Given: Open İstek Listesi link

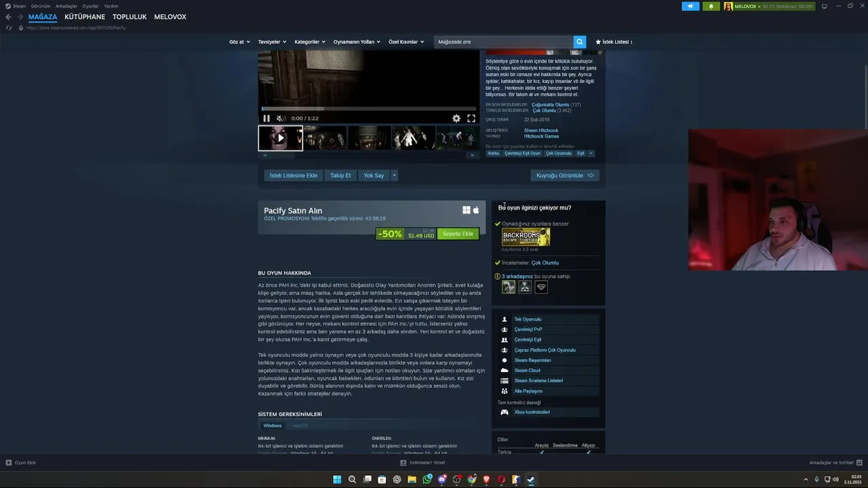Looking at the screenshot, I should pyautogui.click(x=614, y=42).
